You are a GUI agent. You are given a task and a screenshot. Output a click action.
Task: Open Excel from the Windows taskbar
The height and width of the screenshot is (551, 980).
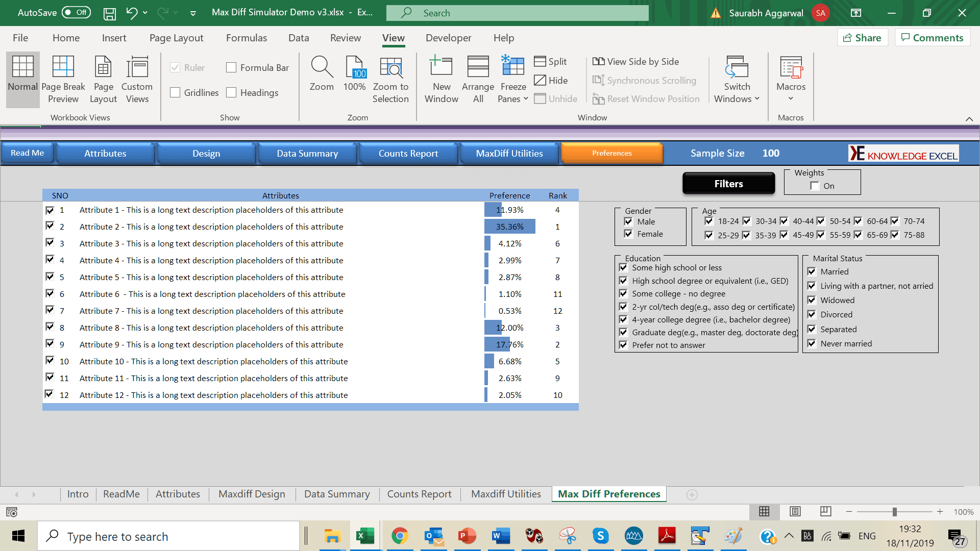pyautogui.click(x=365, y=536)
